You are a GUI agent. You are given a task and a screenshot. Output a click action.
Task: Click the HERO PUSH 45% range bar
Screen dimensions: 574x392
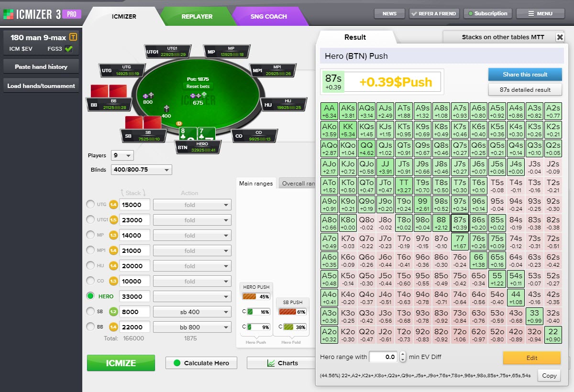click(x=257, y=296)
